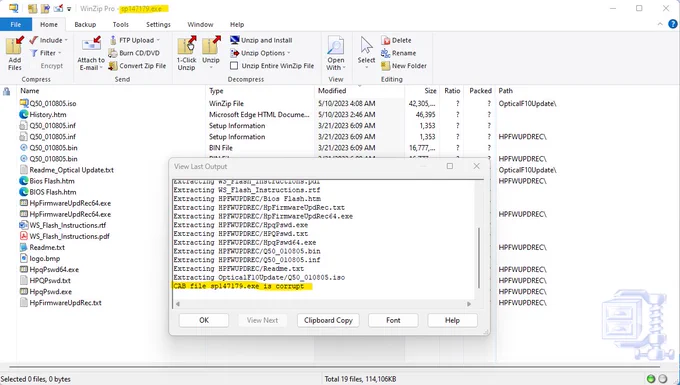Screen dimensions: 680x385
Task: Sort list by Modified column header
Action: [x=360, y=91]
